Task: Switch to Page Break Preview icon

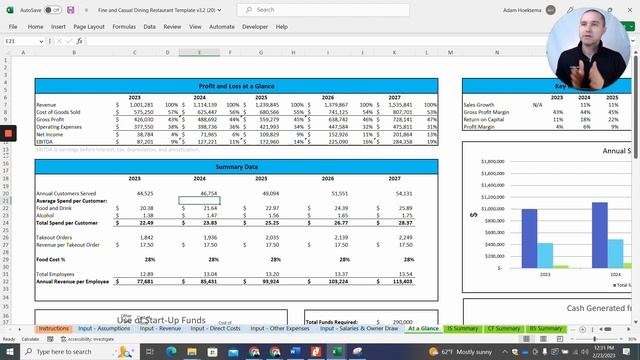Action: pyautogui.click(x=560, y=339)
